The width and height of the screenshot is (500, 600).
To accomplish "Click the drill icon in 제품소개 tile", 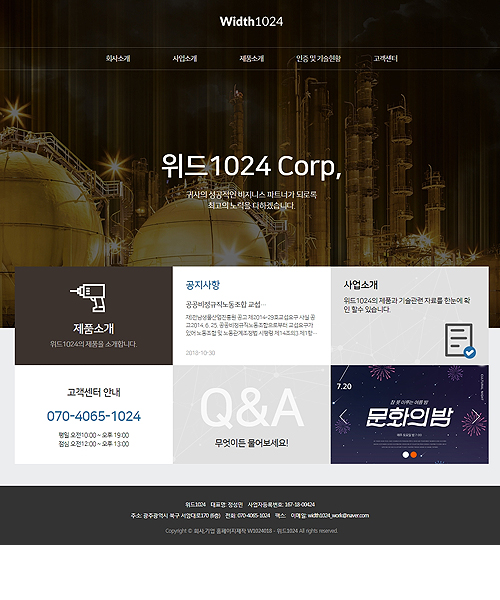I will click(88, 298).
